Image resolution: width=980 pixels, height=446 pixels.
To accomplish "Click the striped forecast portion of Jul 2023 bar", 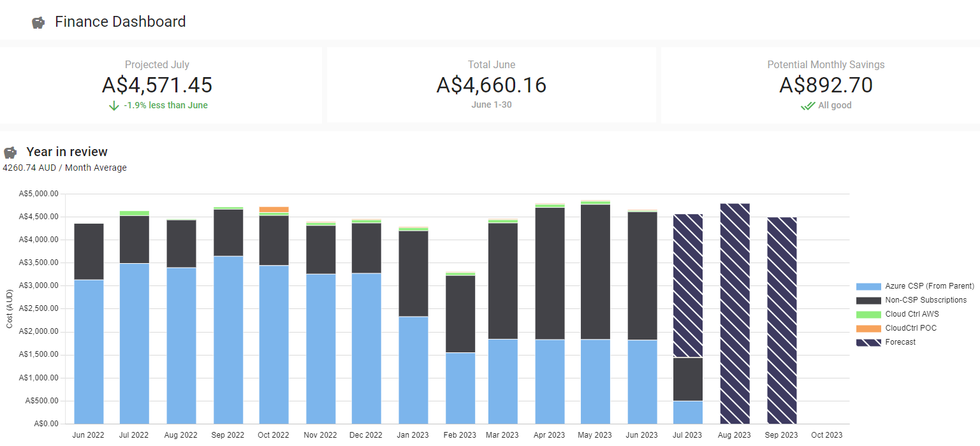I will (x=688, y=285).
